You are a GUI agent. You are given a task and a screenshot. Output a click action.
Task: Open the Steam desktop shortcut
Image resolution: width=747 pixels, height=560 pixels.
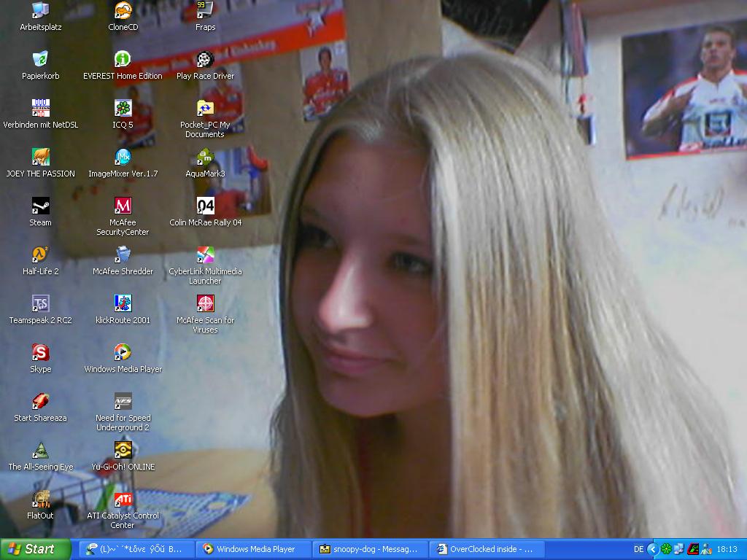(x=40, y=206)
